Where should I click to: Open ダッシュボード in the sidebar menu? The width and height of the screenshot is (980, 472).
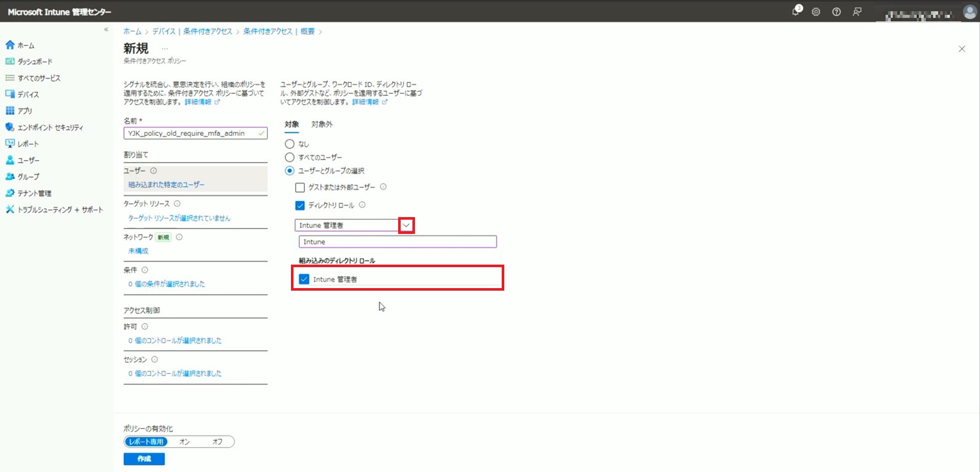[35, 61]
